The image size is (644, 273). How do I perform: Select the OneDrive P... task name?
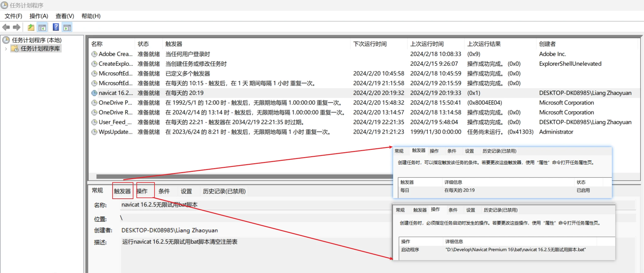[x=115, y=103]
